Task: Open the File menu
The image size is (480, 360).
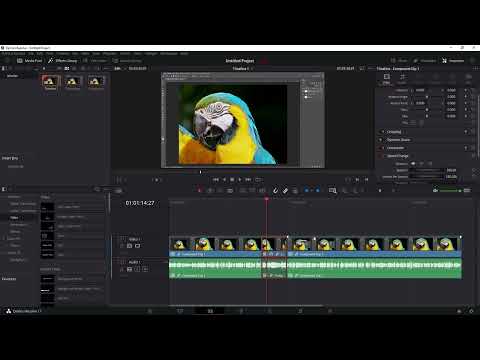Action: point(31,53)
